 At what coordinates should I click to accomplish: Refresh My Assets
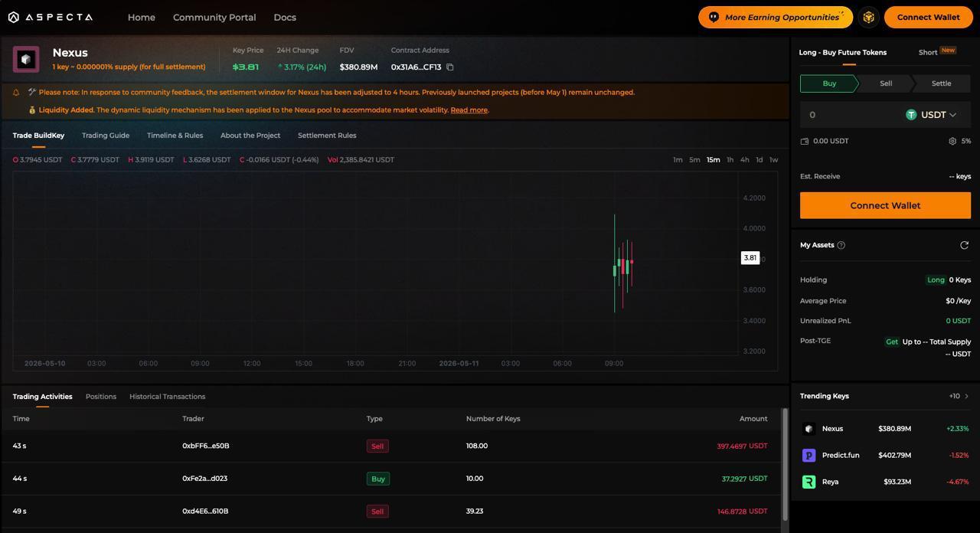[965, 245]
